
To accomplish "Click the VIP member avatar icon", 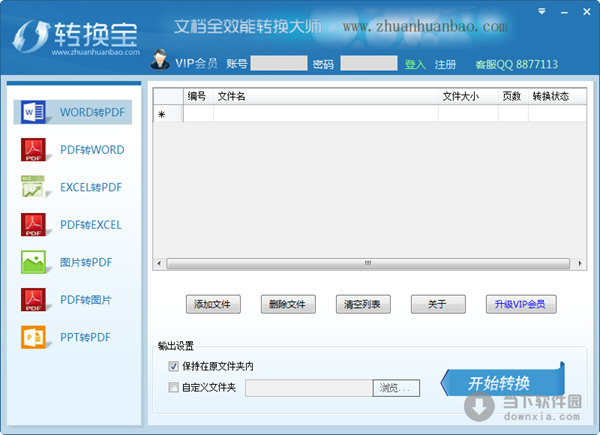I will 160,60.
